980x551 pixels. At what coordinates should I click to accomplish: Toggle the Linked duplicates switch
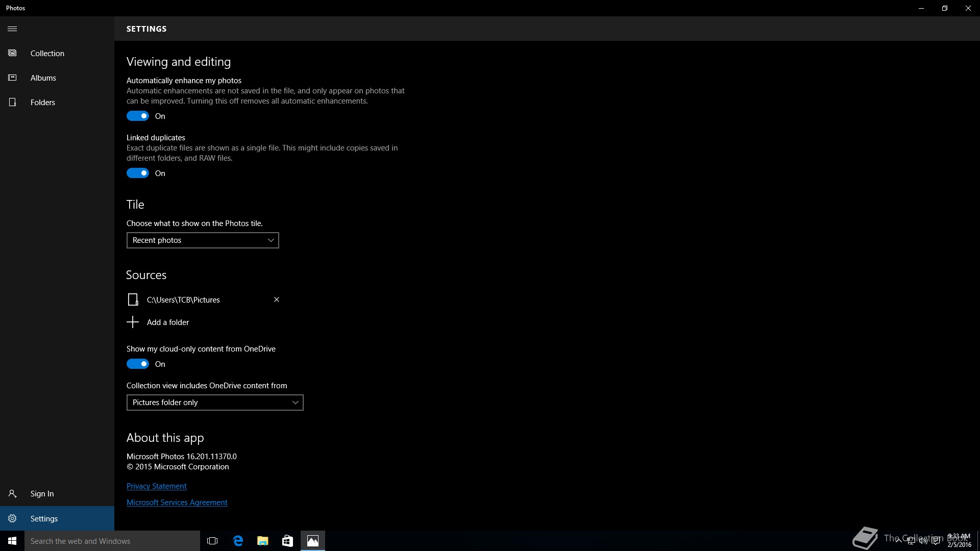(x=138, y=173)
